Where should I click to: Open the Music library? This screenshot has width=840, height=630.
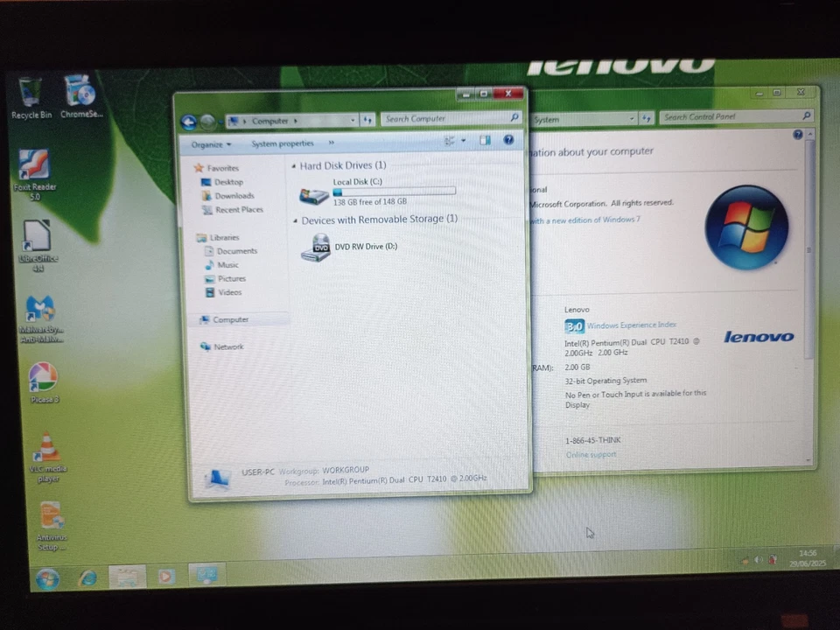227,263
